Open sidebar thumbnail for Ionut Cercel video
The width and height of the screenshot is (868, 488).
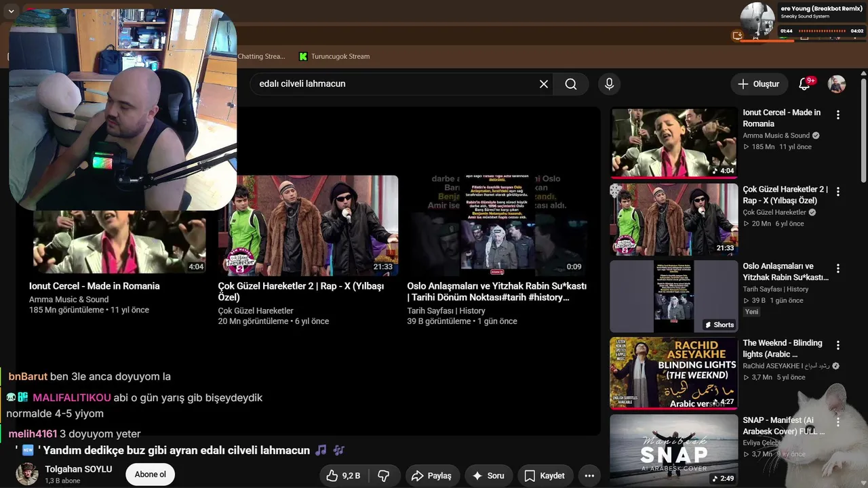673,143
